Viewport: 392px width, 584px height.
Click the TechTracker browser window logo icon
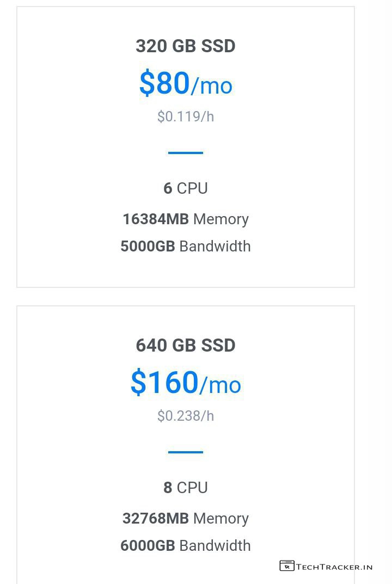pyautogui.click(x=286, y=566)
